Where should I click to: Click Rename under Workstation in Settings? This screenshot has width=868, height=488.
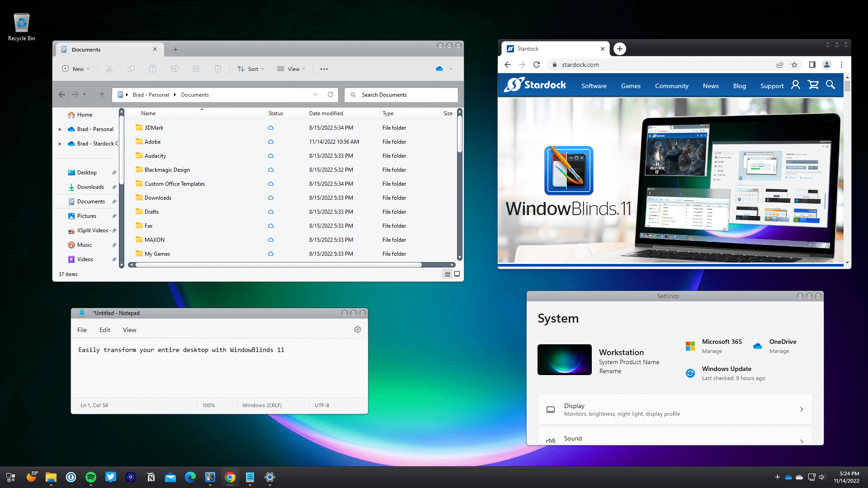pos(610,371)
